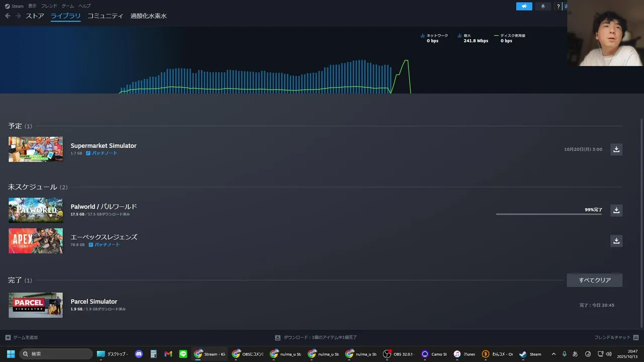Screen dimensions: 644x362
Task: Open friends and chat icon at bottom right
Action: pyautogui.click(x=636, y=337)
